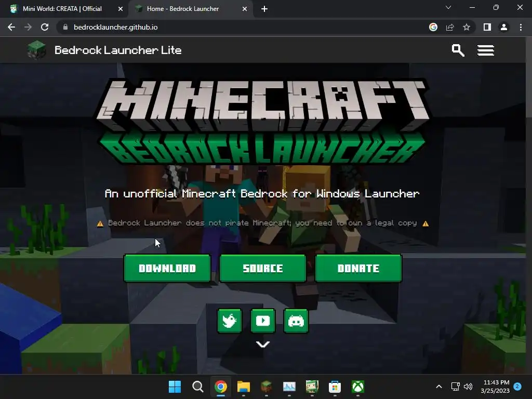Open the YouTube social icon
The height and width of the screenshot is (399, 532).
coord(263,321)
